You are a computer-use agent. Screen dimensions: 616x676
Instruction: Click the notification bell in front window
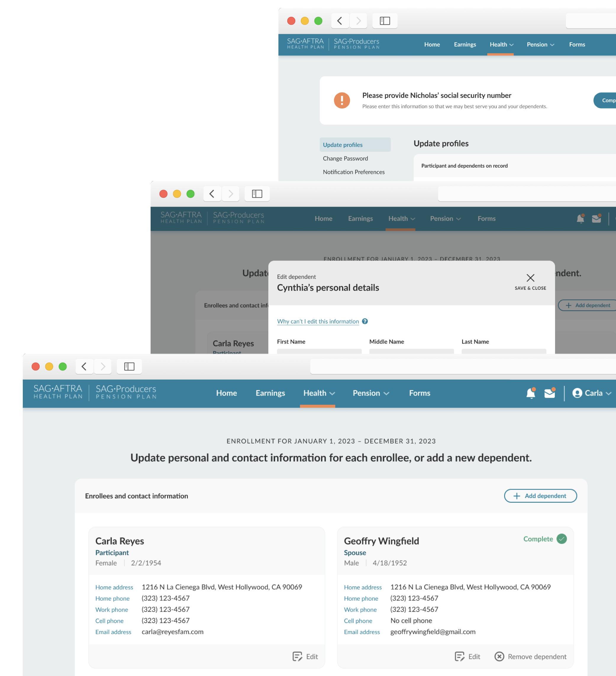(x=530, y=393)
